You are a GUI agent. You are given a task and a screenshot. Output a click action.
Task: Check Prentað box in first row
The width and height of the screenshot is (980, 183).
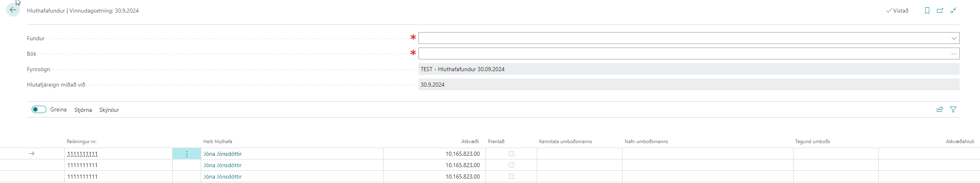tap(511, 154)
